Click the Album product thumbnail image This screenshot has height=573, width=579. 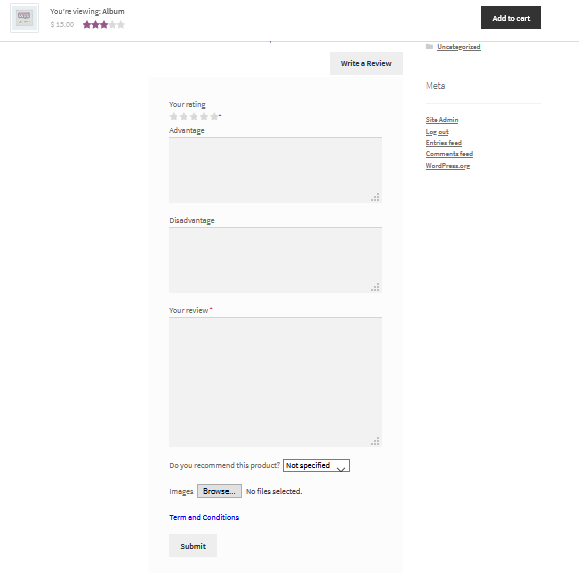(24, 18)
